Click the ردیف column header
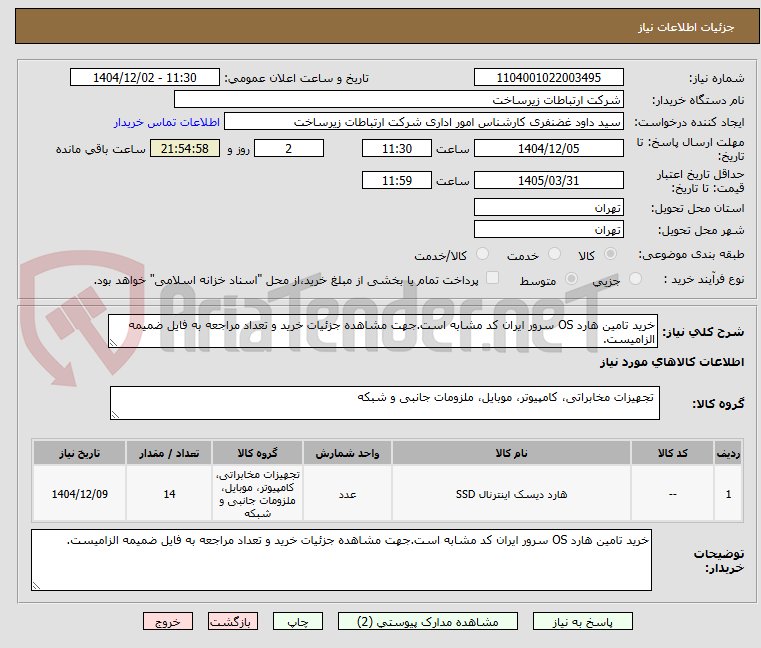 [728, 453]
